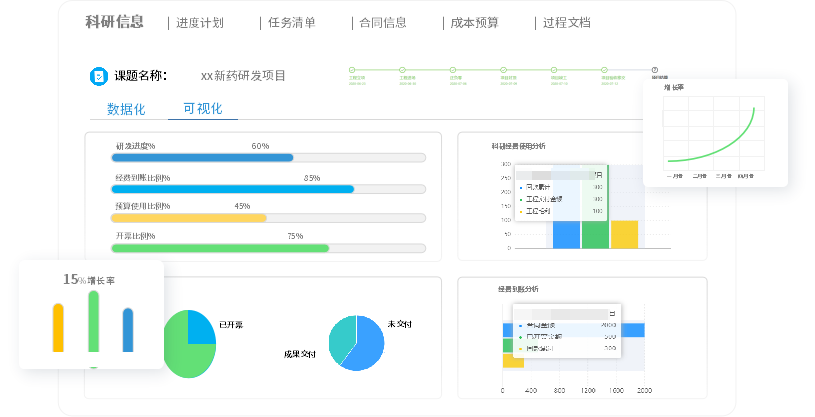Screen dimensions: 815x417
Task: Click the 2000 axis label in 经费到账分析
Action: (645, 390)
